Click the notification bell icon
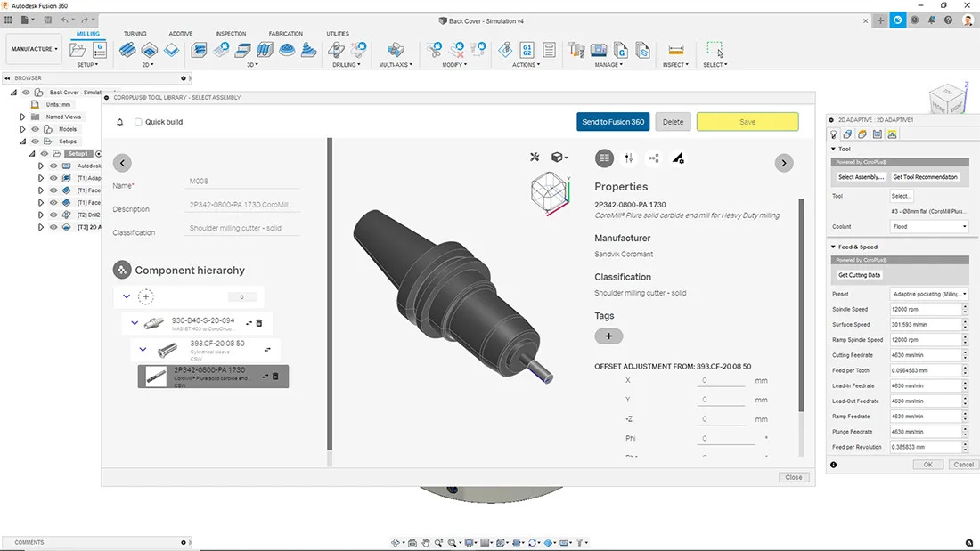 coord(120,122)
